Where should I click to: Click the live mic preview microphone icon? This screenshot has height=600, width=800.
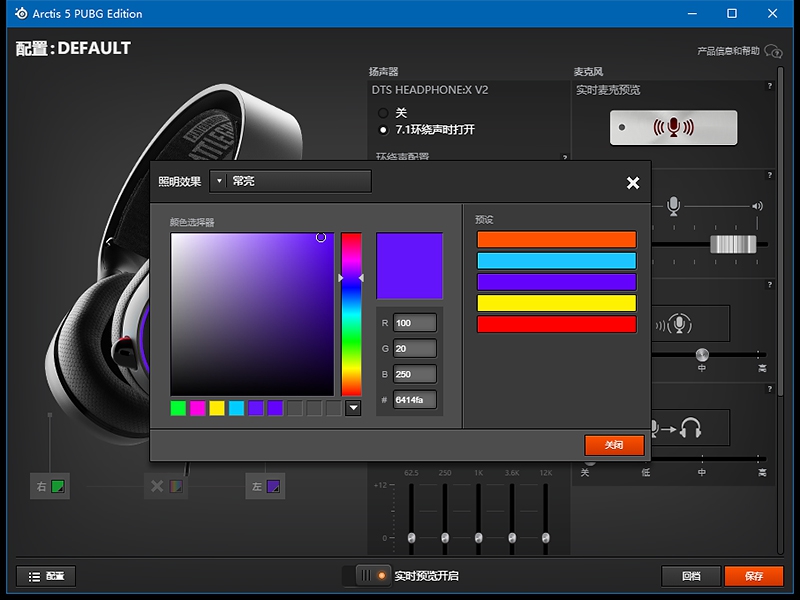tap(673, 128)
